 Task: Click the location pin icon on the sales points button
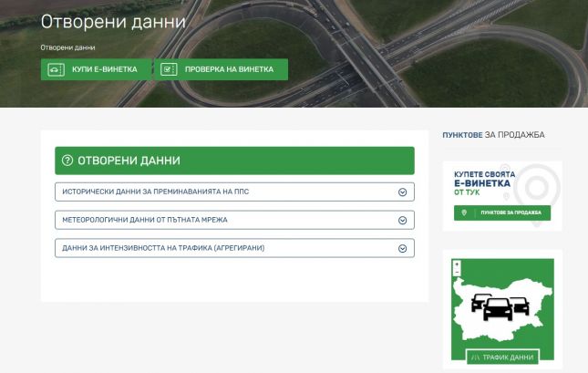pyautogui.click(x=465, y=212)
